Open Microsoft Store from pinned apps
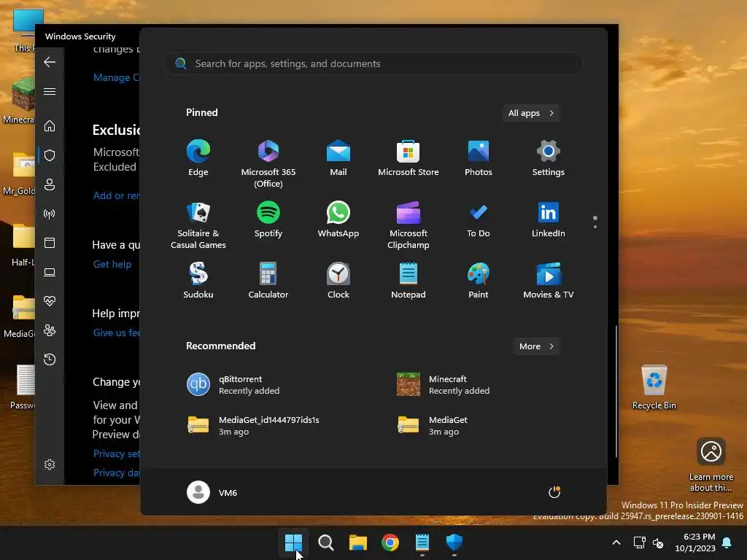This screenshot has height=560, width=747. coord(409,158)
